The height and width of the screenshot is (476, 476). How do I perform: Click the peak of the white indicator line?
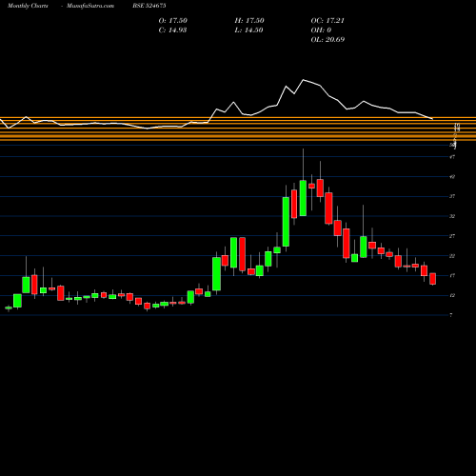point(304,80)
